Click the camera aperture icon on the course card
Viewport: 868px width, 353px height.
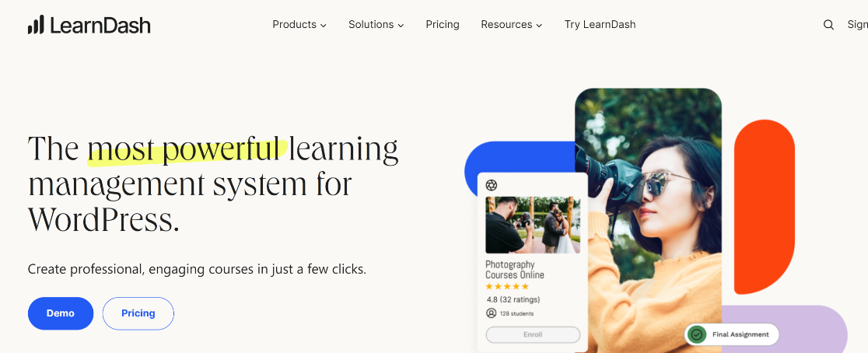click(x=491, y=185)
